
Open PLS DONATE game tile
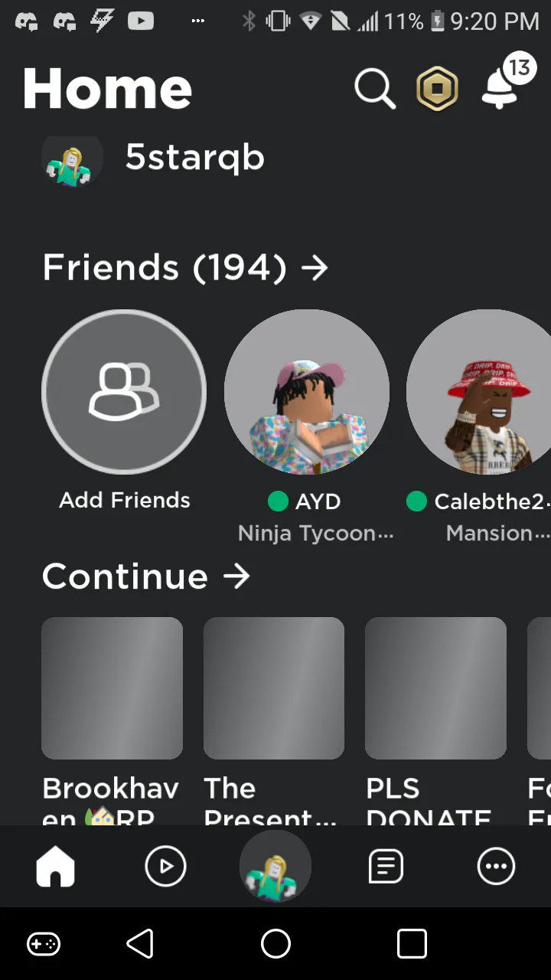[436, 688]
